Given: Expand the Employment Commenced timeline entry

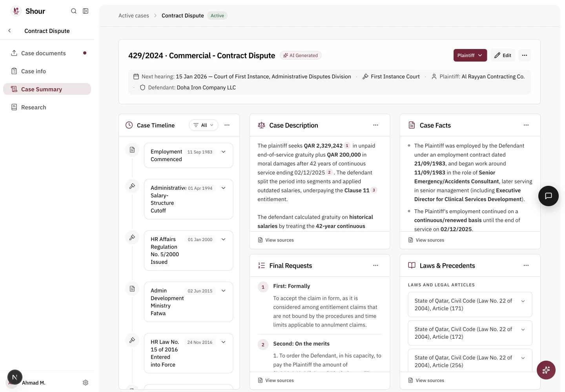Looking at the screenshot, I should pyautogui.click(x=223, y=152).
